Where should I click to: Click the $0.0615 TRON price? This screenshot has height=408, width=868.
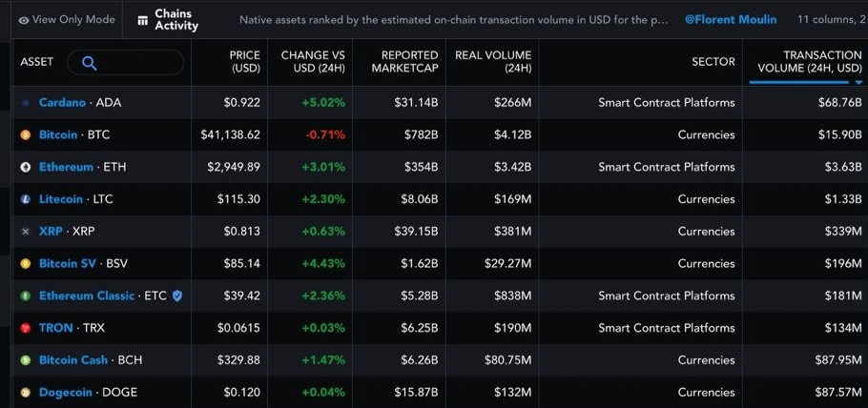click(238, 328)
